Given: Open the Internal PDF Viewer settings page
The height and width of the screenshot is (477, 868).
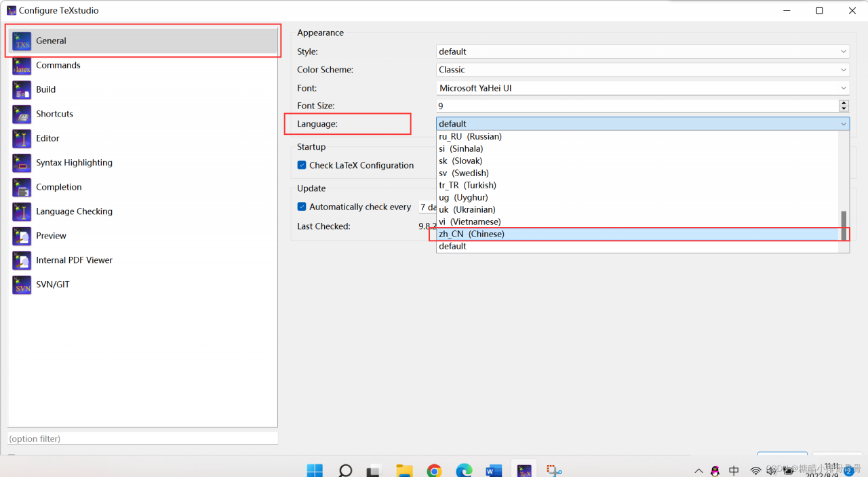Looking at the screenshot, I should [142, 260].
